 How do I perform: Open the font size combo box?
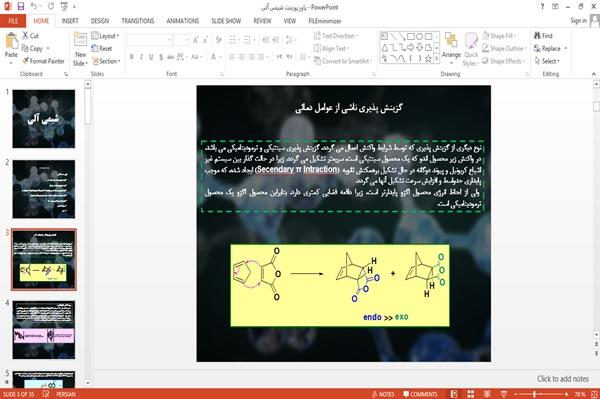tap(181, 40)
